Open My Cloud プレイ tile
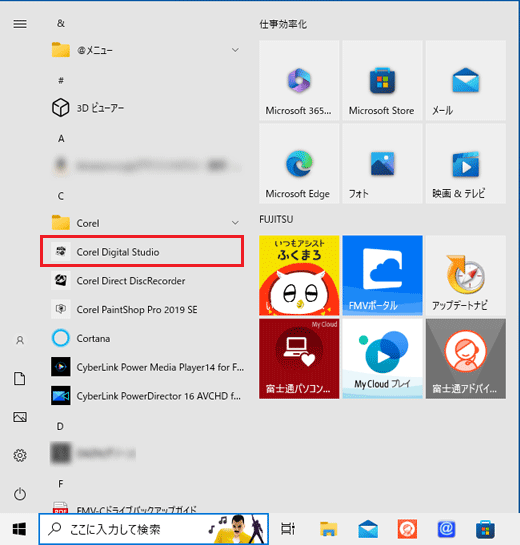This screenshot has height=545, width=520. pyautogui.click(x=382, y=359)
